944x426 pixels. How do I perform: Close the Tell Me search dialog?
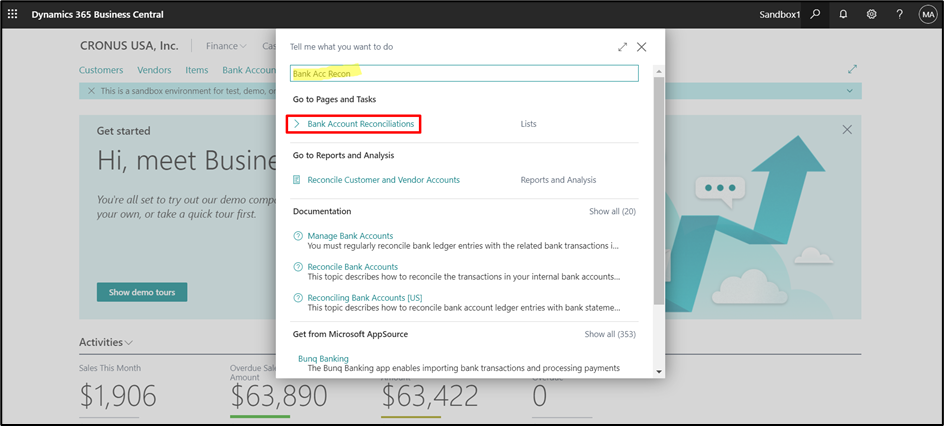tap(642, 47)
